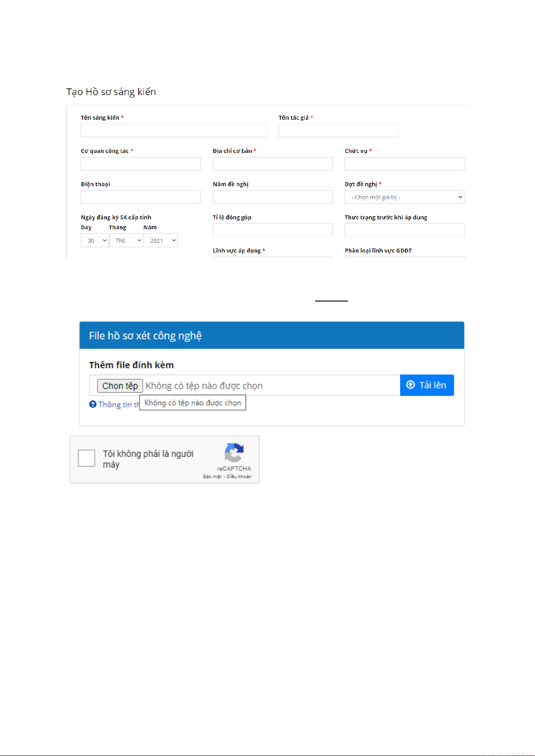The width and height of the screenshot is (535, 756).
Task: Open the 'Đợt đề nghị' dropdown
Action: pyautogui.click(x=404, y=197)
